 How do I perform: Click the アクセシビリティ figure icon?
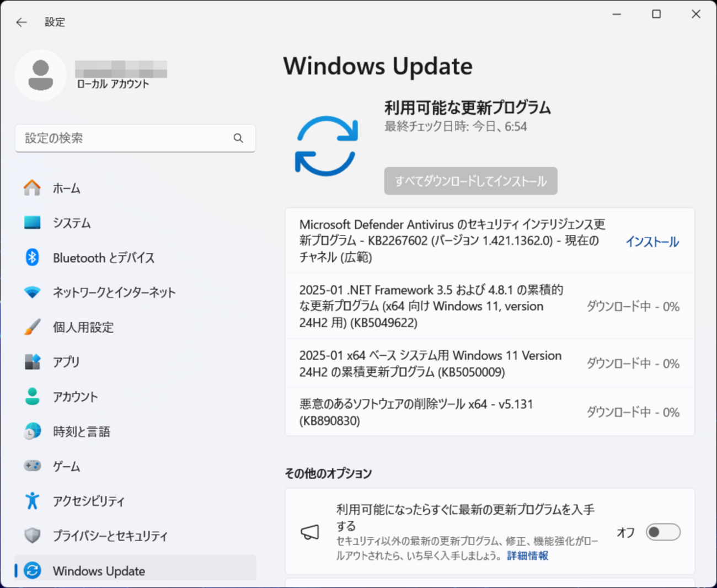pyautogui.click(x=32, y=501)
